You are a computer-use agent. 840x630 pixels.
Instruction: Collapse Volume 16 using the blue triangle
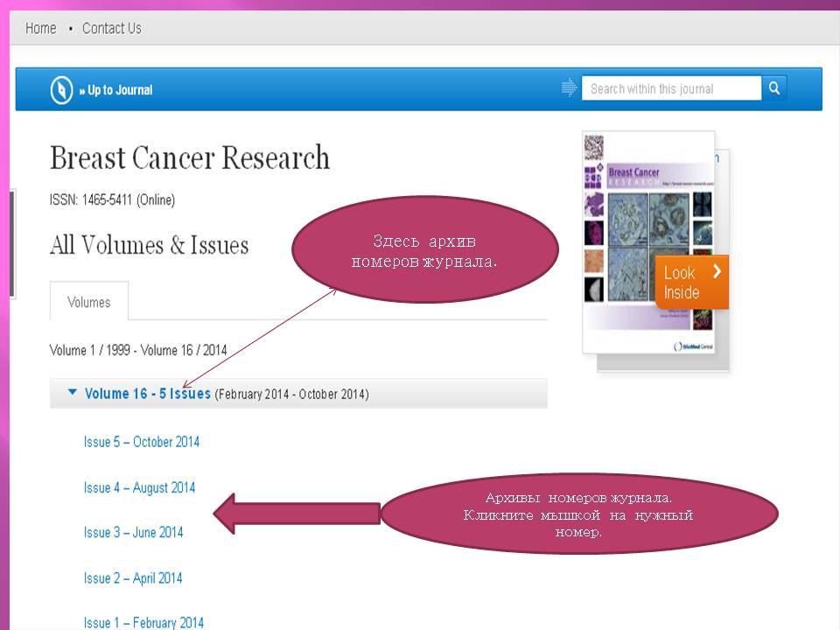pos(72,393)
